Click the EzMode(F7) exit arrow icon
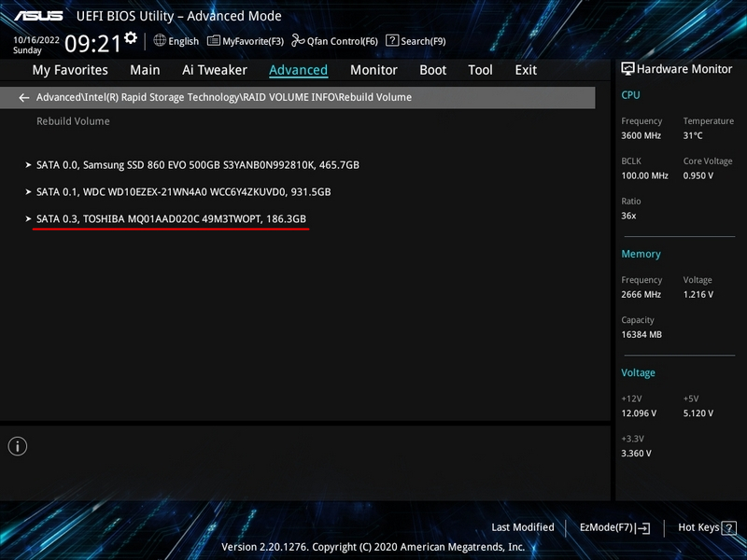This screenshot has width=747, height=560. click(x=642, y=527)
